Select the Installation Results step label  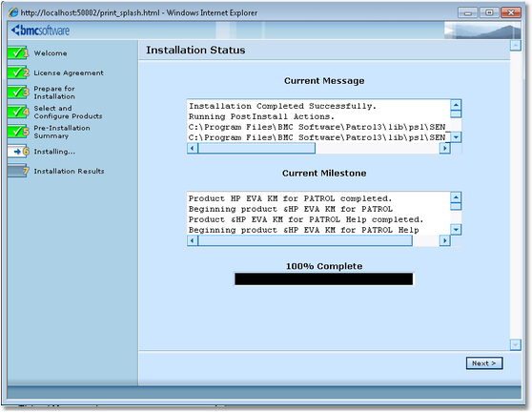69,172
